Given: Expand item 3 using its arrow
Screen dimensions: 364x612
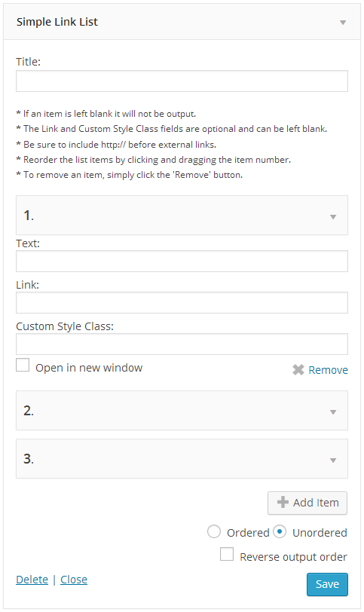Looking at the screenshot, I should tap(333, 461).
